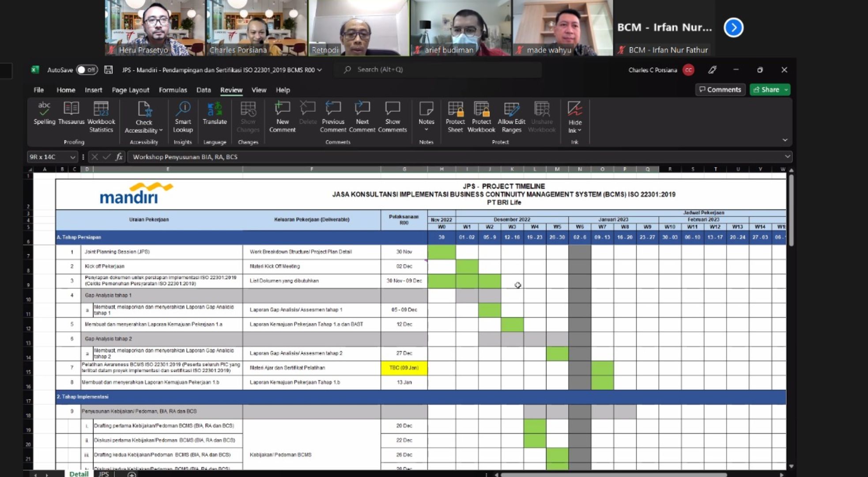Click the Protect Sheet icon
The height and width of the screenshot is (477, 868).
[455, 109]
